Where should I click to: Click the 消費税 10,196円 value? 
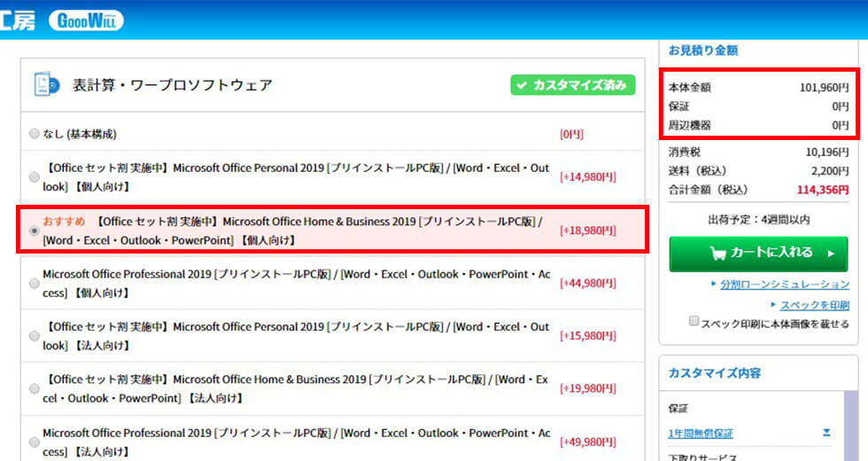coord(826,152)
